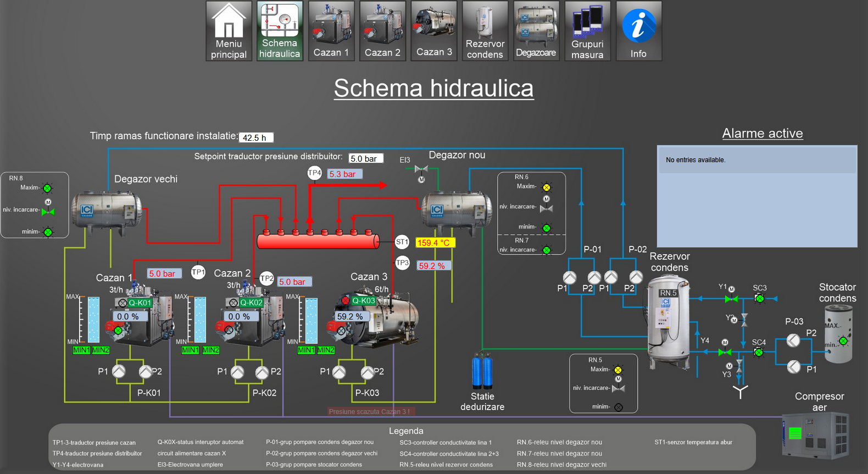This screenshot has height=474, width=868.
Task: Click the Compresor aer unit icon
Action: pyautogui.click(x=815, y=436)
